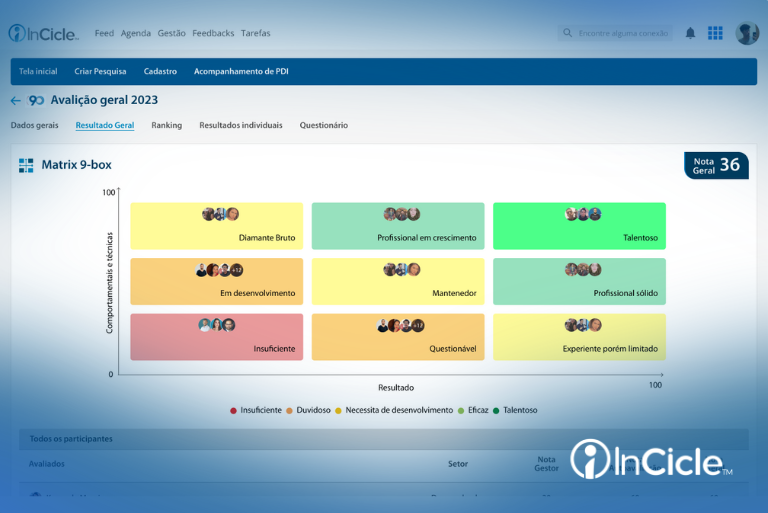
Task: Click the 90 evaluation icon
Action: click(x=36, y=100)
